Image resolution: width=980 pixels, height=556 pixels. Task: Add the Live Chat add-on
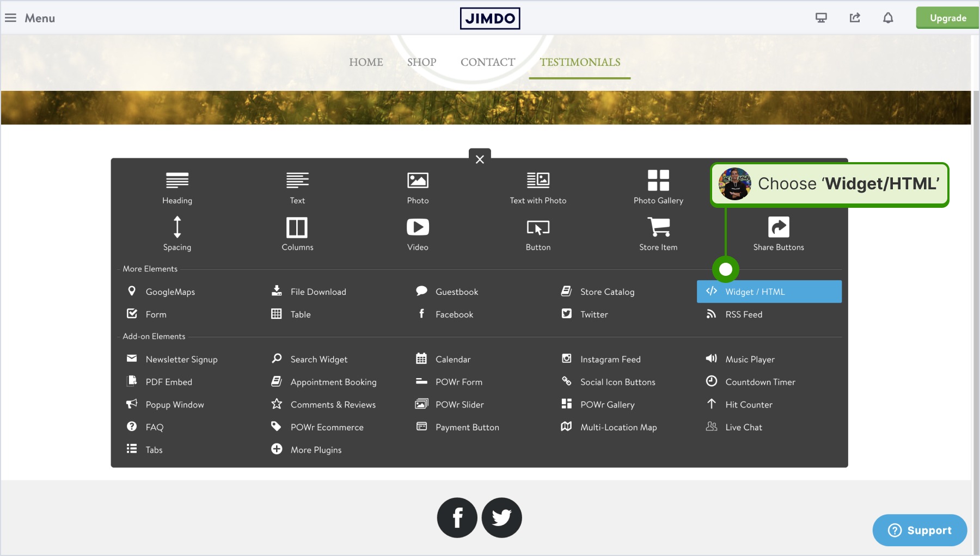pyautogui.click(x=734, y=427)
